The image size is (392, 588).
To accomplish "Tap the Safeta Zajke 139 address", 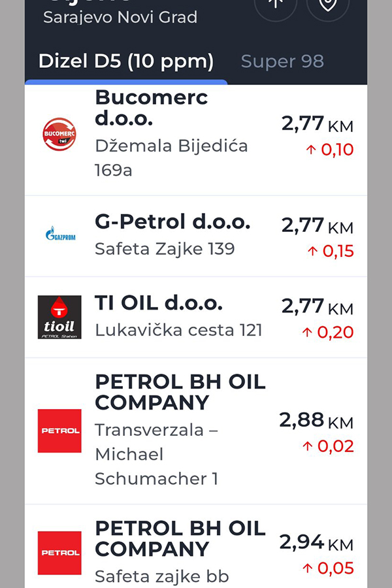I will click(165, 249).
